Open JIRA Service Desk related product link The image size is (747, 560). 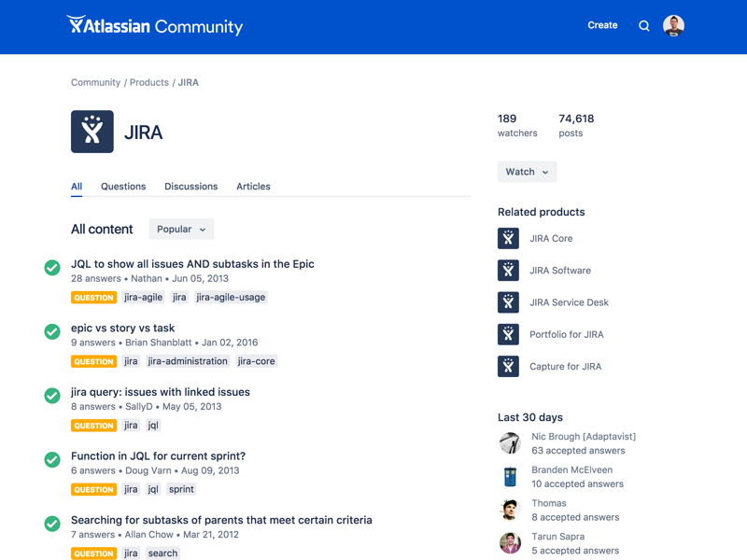tap(569, 302)
